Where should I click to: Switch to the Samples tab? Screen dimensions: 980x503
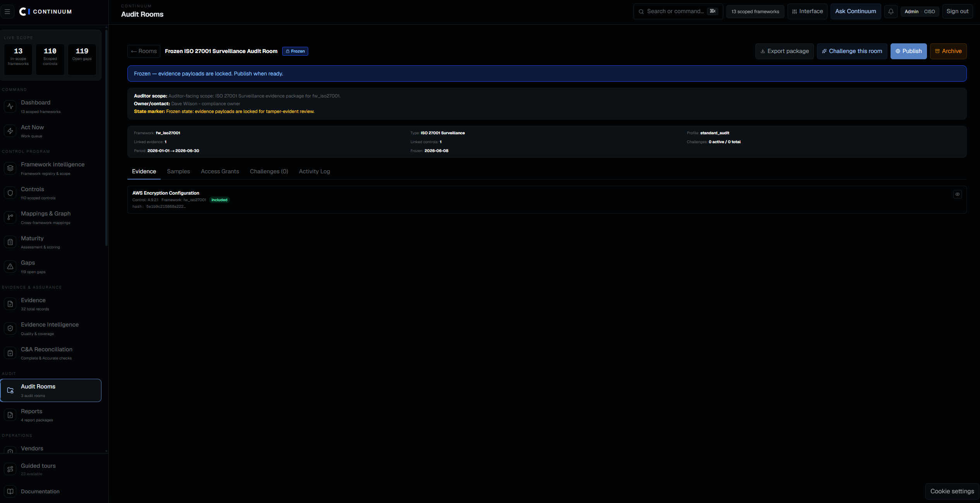click(x=178, y=171)
